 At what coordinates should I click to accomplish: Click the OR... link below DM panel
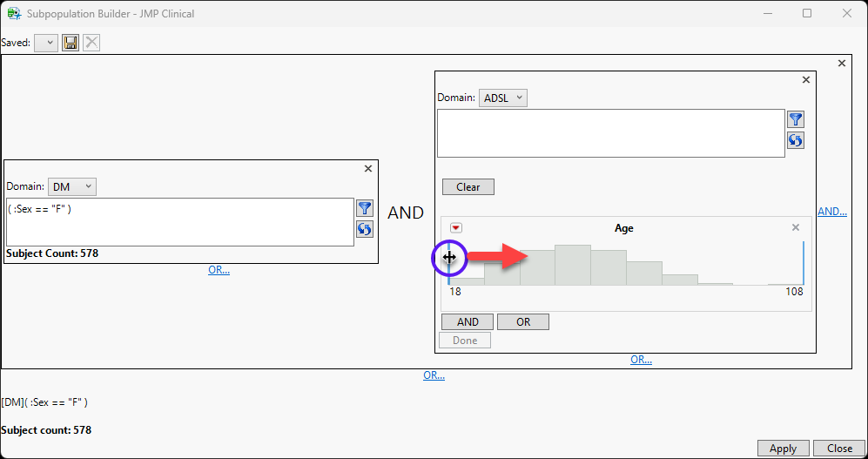219,270
